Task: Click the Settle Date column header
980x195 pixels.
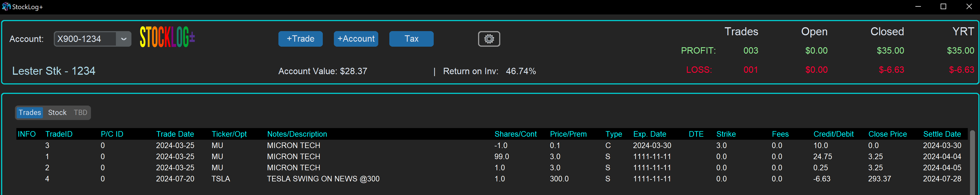Action: (941, 134)
